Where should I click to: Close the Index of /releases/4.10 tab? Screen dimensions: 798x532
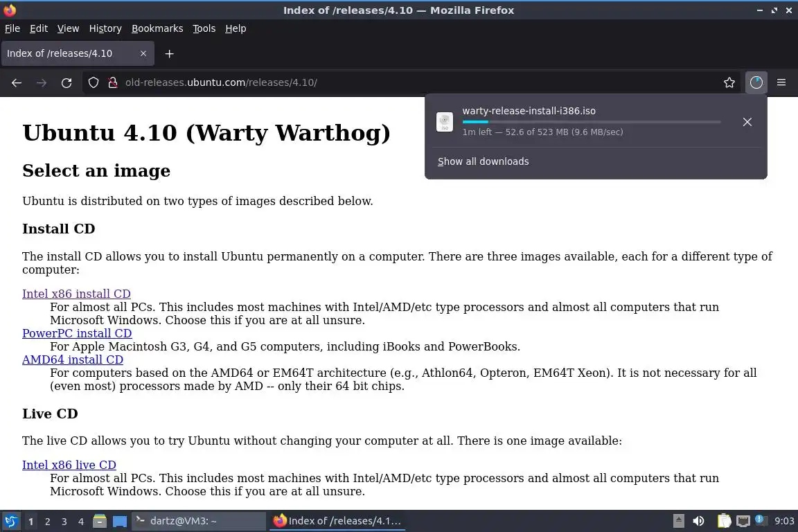click(x=143, y=53)
